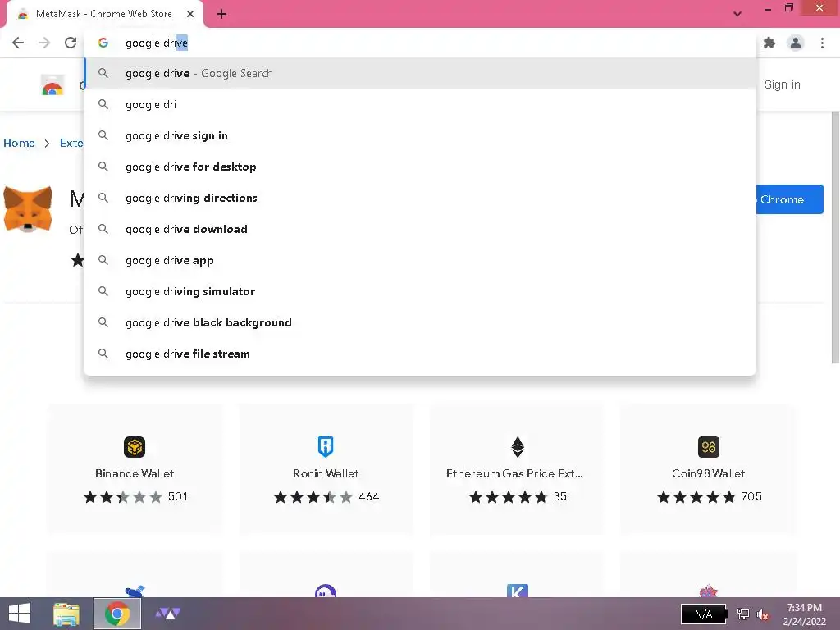This screenshot has width=840, height=630.
Task: Pick 'google drive sign in' suggestion
Action: point(421,135)
